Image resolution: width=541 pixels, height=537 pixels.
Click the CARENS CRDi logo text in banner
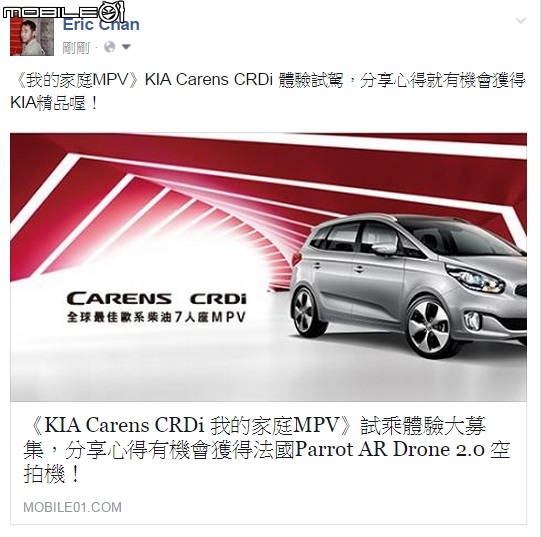157,298
